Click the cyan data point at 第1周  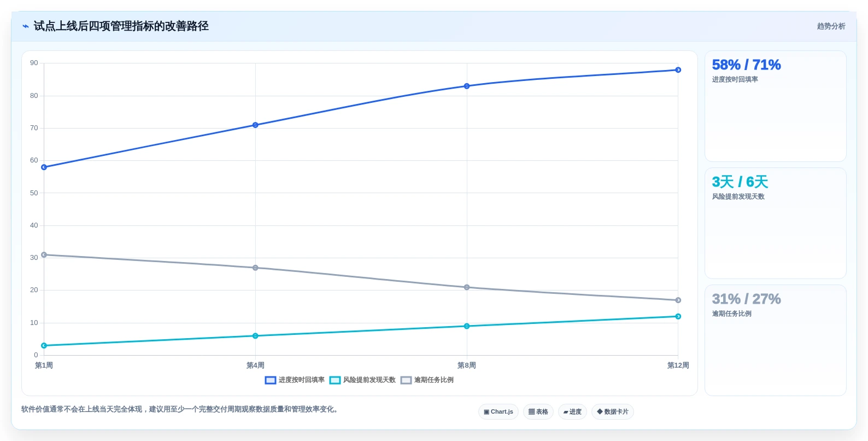pos(44,346)
